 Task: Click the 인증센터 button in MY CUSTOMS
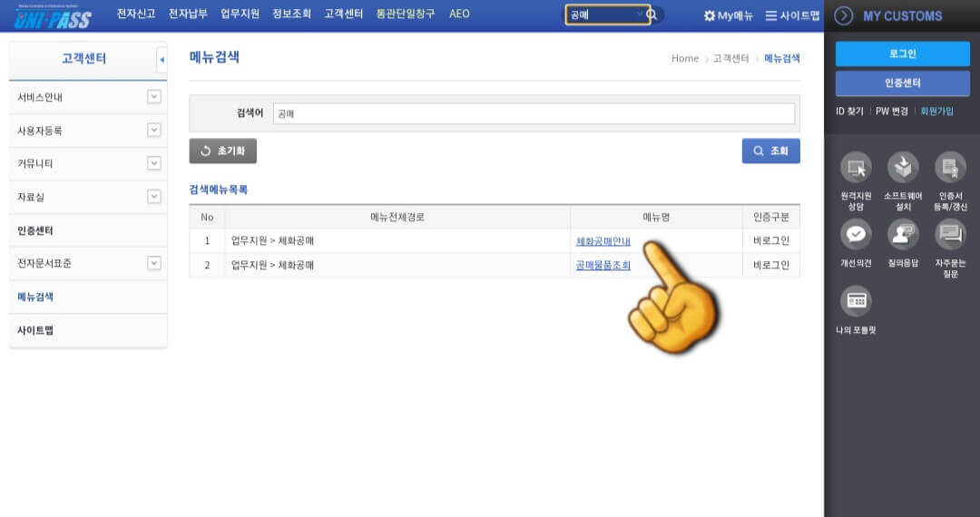tap(903, 83)
